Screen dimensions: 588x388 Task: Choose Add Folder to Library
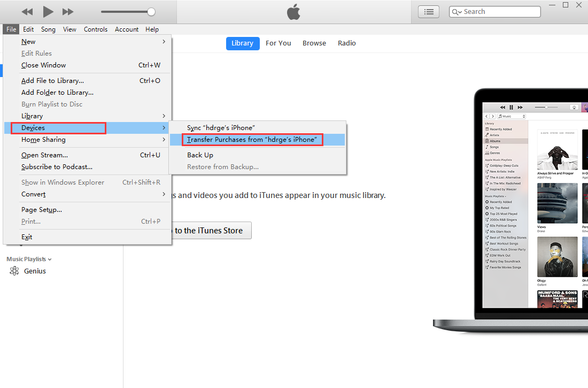[x=87, y=93]
